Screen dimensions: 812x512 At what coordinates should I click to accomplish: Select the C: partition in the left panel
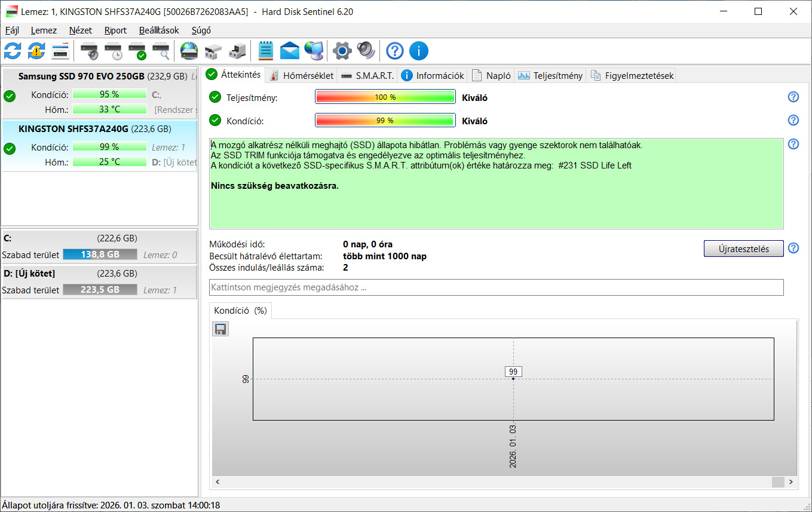99,246
